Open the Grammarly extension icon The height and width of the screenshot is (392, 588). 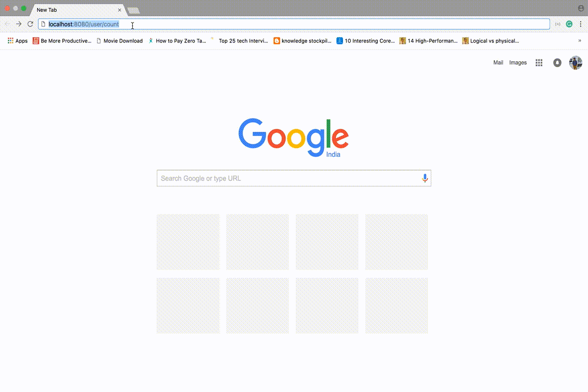(x=569, y=24)
